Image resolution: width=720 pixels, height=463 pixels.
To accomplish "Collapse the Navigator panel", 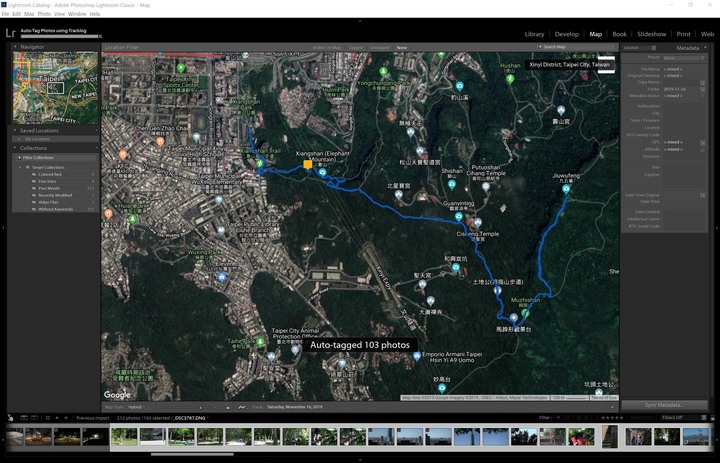I will click(15, 47).
